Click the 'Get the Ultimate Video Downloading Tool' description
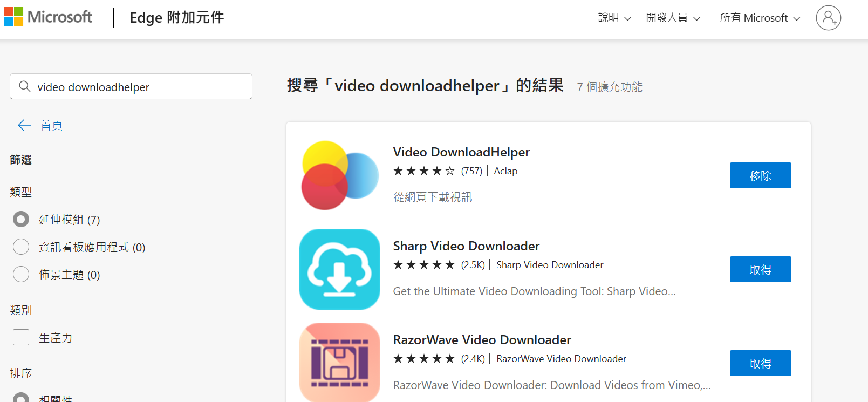The width and height of the screenshot is (868, 402). [x=534, y=291]
